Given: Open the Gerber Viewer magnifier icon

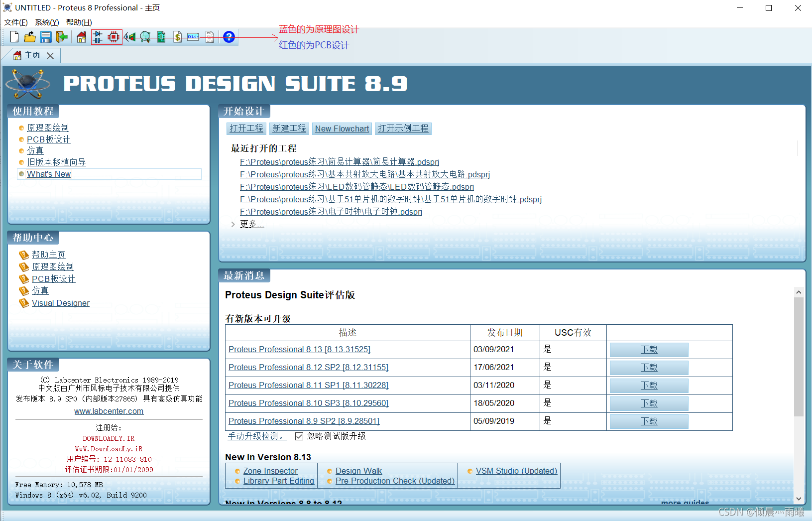Looking at the screenshot, I should pyautogui.click(x=145, y=37).
